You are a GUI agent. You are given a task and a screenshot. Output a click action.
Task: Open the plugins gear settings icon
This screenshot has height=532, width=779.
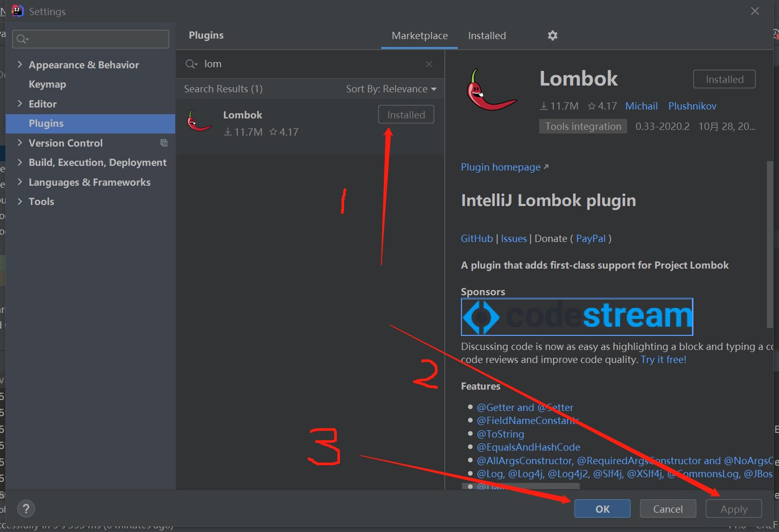coord(553,35)
